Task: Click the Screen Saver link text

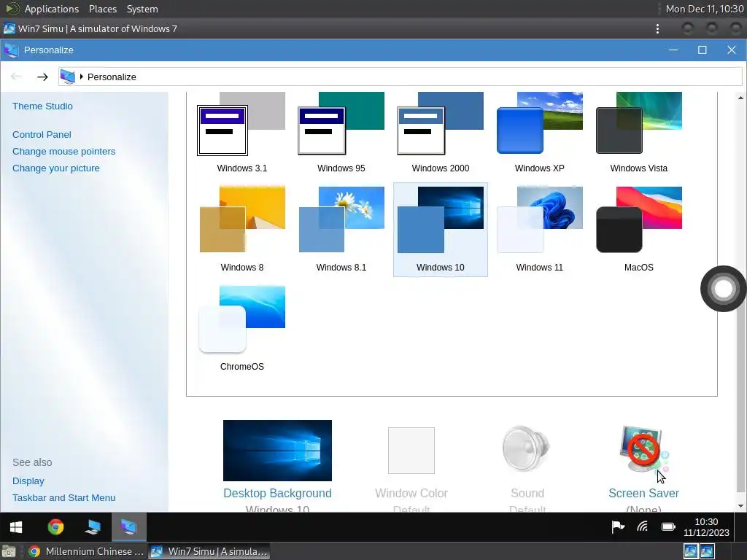Action: 643,493
